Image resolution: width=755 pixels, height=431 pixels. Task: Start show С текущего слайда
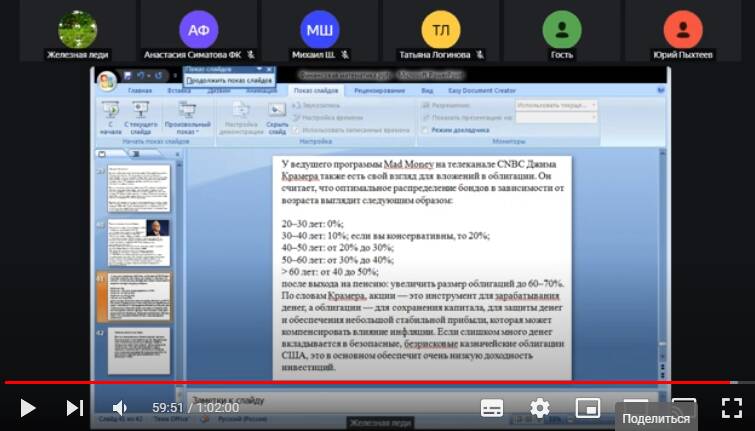(x=141, y=118)
